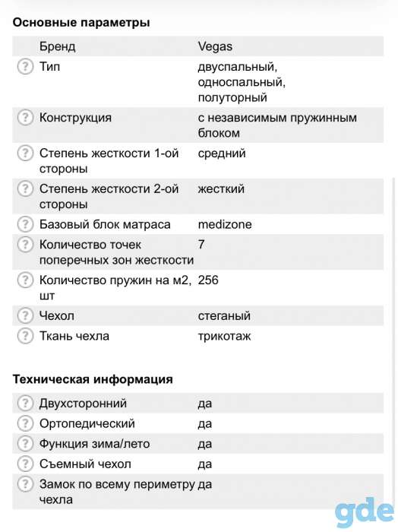Show help tooltip for Ортопедический
Viewport: 398px width, 532px height.
[x=25, y=423]
